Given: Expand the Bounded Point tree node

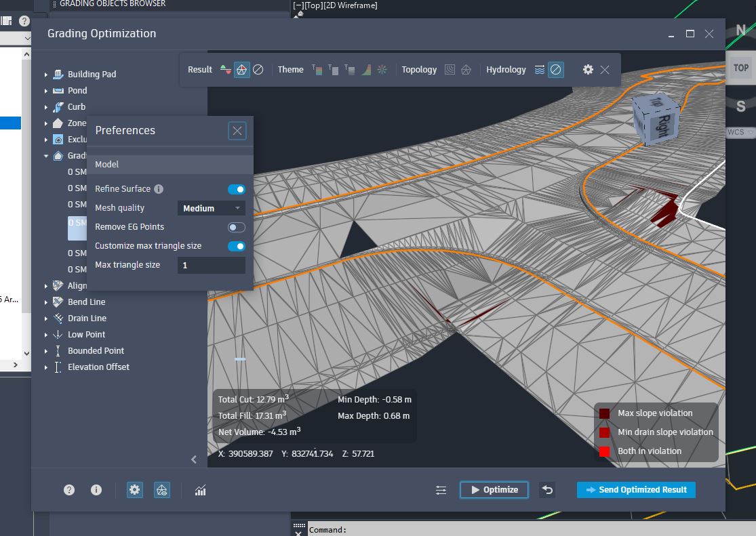Looking at the screenshot, I should pyautogui.click(x=46, y=351).
